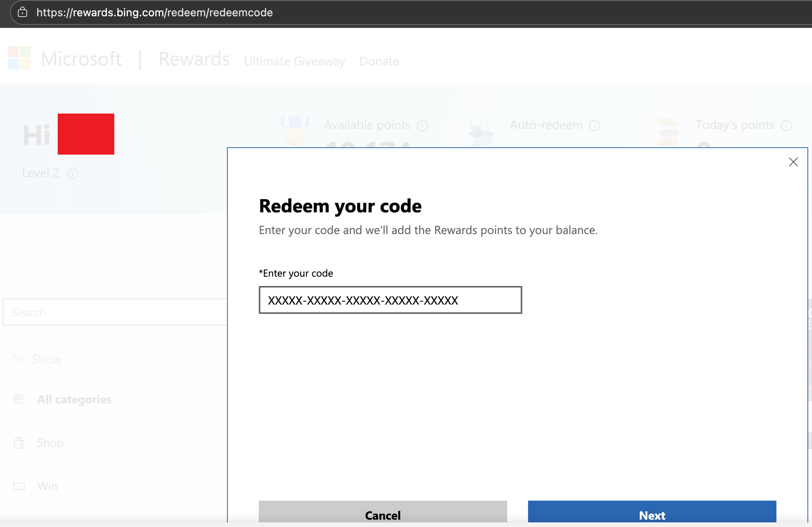812x527 pixels.
Task: Select the Shop bag icon in sidebar
Action: point(19,443)
